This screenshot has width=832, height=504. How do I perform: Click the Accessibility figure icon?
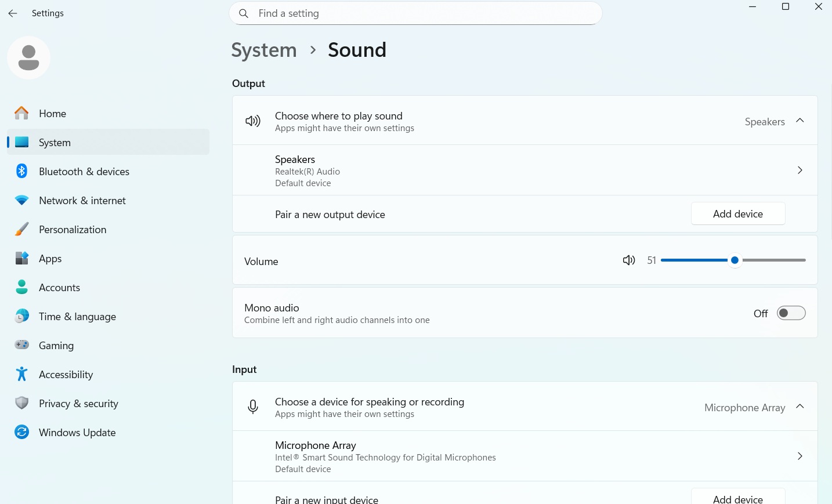tap(21, 374)
